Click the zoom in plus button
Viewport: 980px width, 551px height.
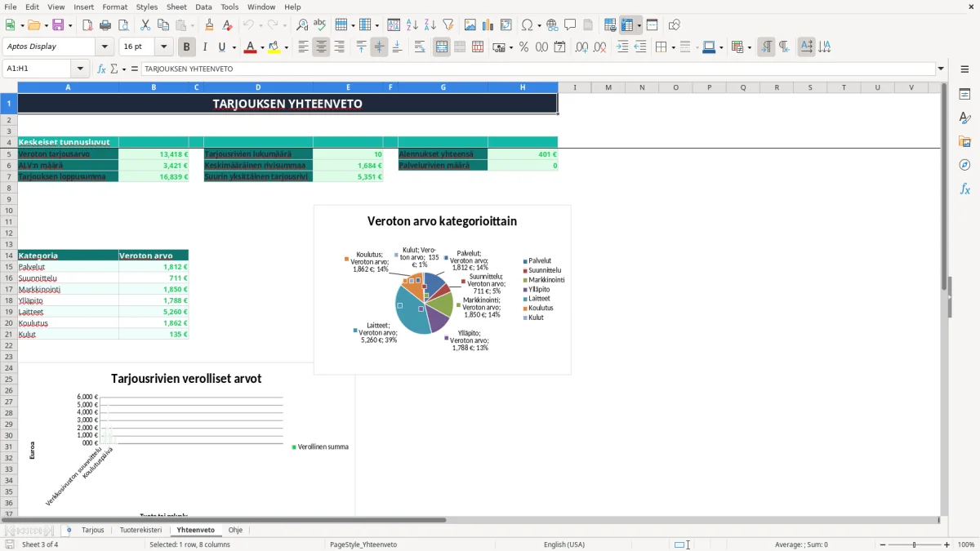pyautogui.click(x=947, y=544)
